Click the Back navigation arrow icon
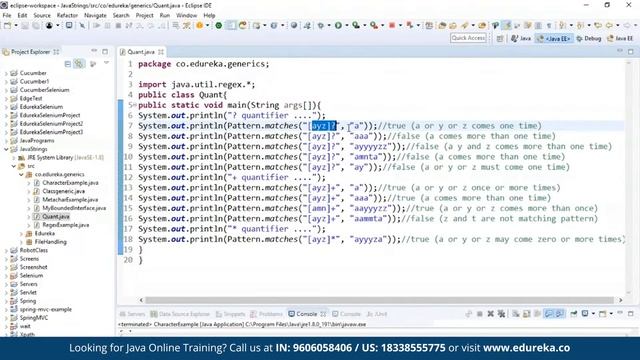 tap(609, 25)
